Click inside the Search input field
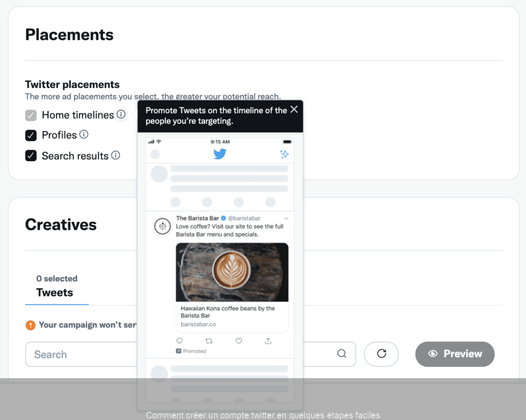 point(81,354)
